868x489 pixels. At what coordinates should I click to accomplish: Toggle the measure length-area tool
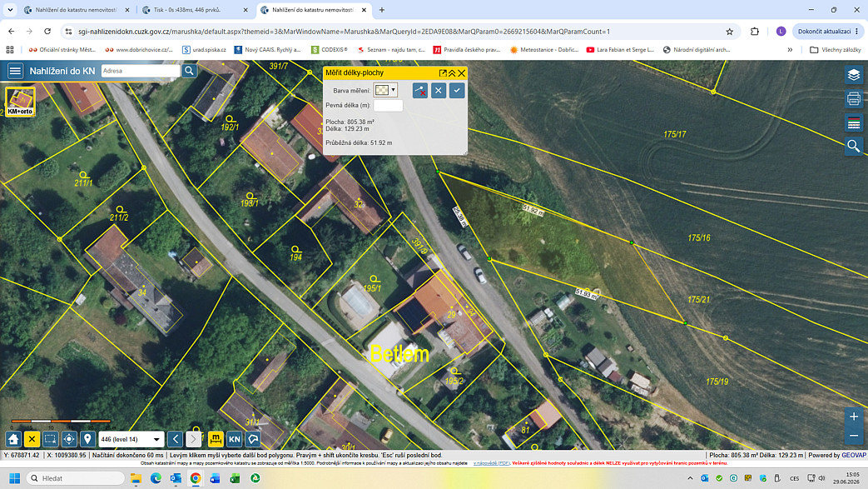point(216,439)
